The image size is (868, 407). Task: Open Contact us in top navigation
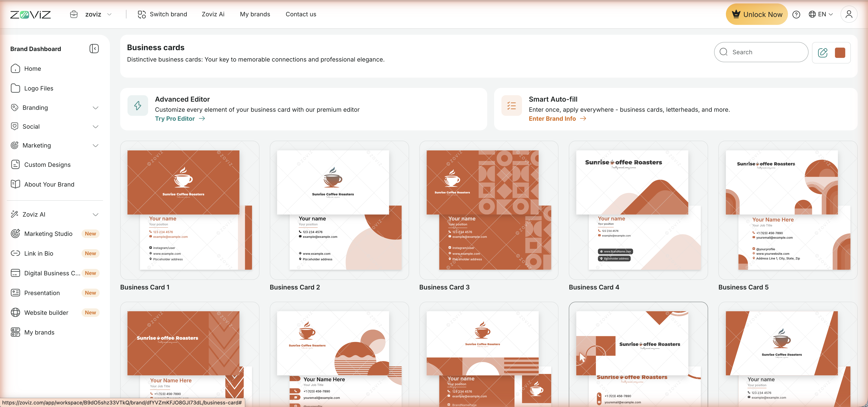pyautogui.click(x=301, y=14)
